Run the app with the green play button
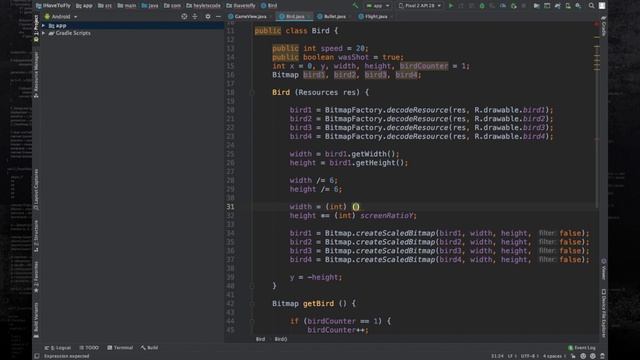640x360 pixels. (451, 6)
